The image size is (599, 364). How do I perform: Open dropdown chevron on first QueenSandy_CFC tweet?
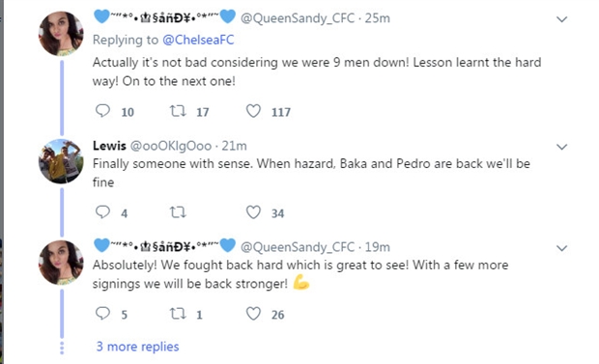(561, 19)
